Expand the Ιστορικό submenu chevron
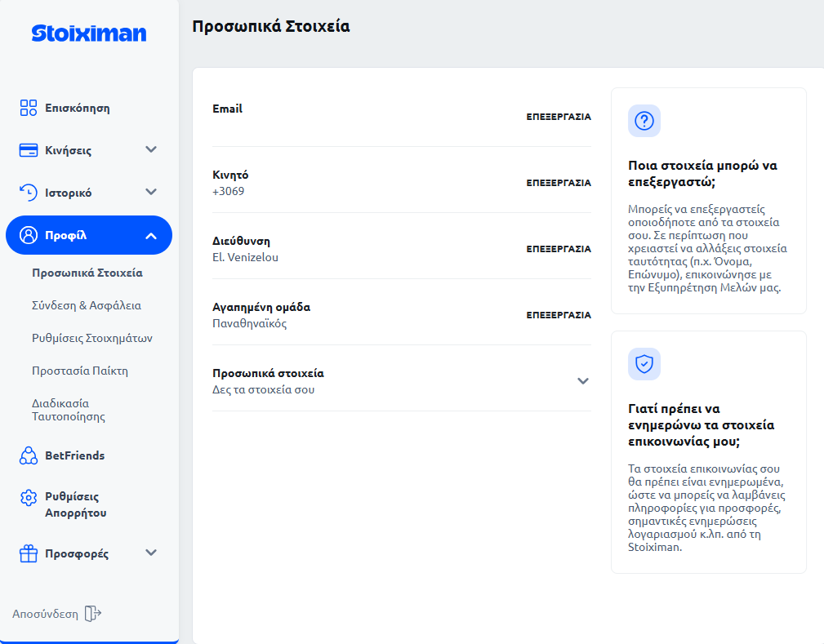The image size is (824, 644). point(150,192)
